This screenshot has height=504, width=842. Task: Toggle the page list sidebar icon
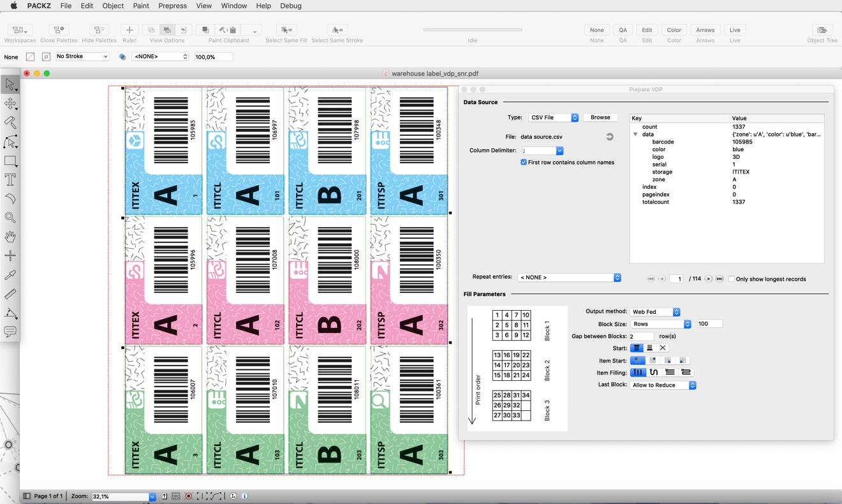[27, 496]
